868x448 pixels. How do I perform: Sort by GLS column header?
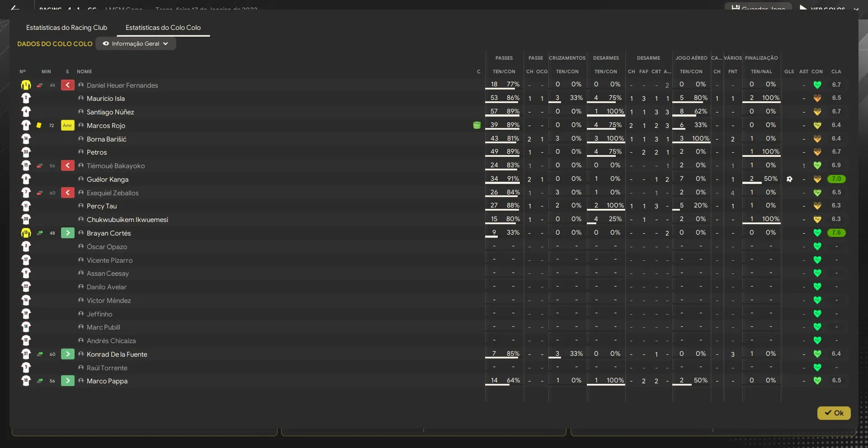click(x=789, y=71)
